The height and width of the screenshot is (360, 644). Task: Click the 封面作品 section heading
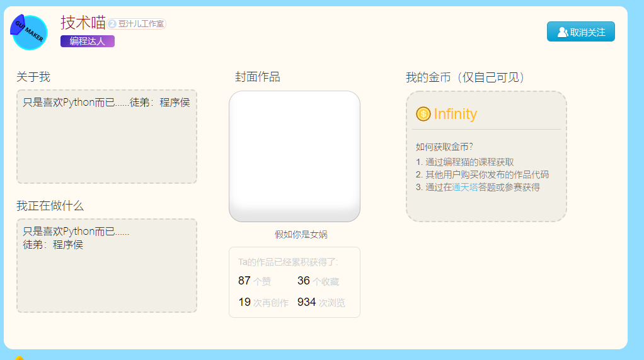point(258,77)
